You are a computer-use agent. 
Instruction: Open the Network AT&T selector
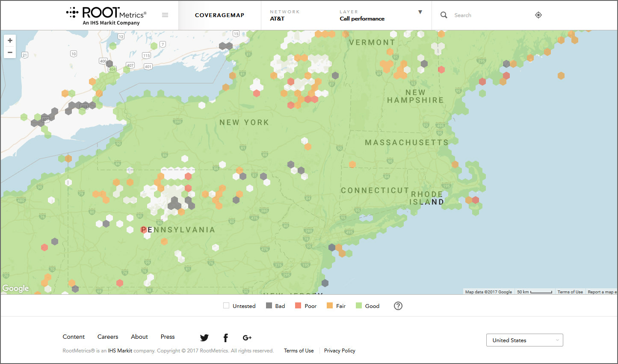pyautogui.click(x=285, y=15)
